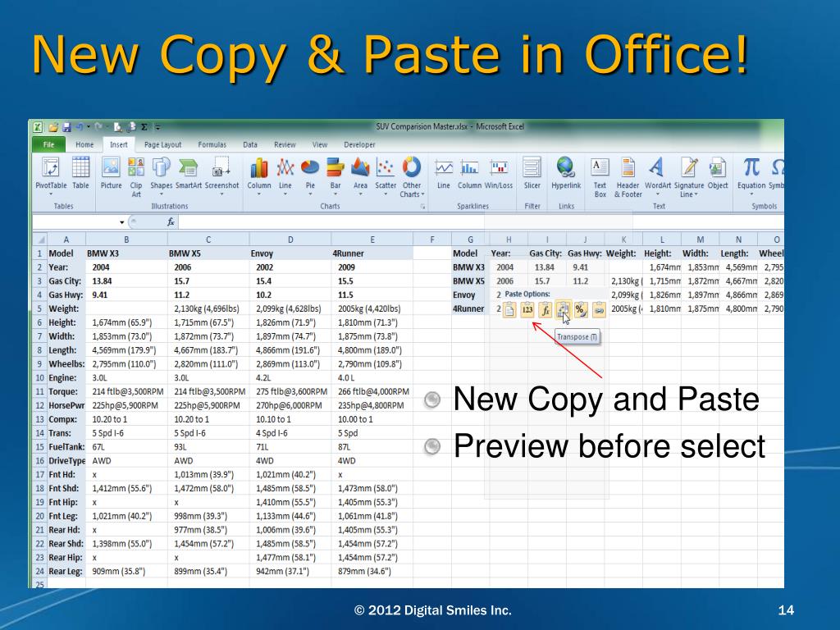
Task: Select cell "942mm (37.1")"
Action: click(290, 571)
